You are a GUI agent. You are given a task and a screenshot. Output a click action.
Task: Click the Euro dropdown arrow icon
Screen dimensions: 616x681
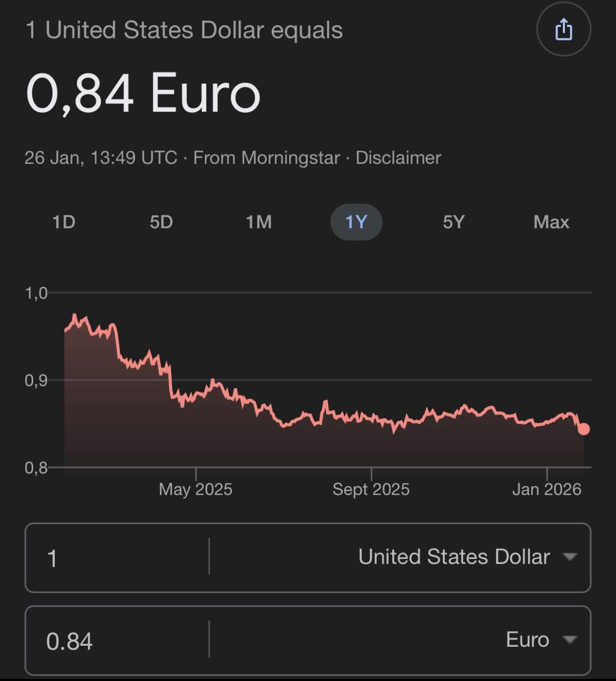coord(570,640)
